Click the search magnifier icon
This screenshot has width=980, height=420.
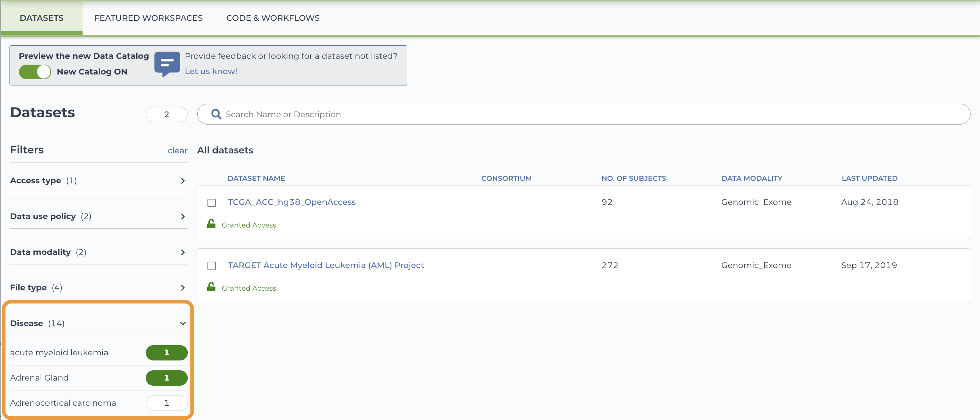(216, 114)
